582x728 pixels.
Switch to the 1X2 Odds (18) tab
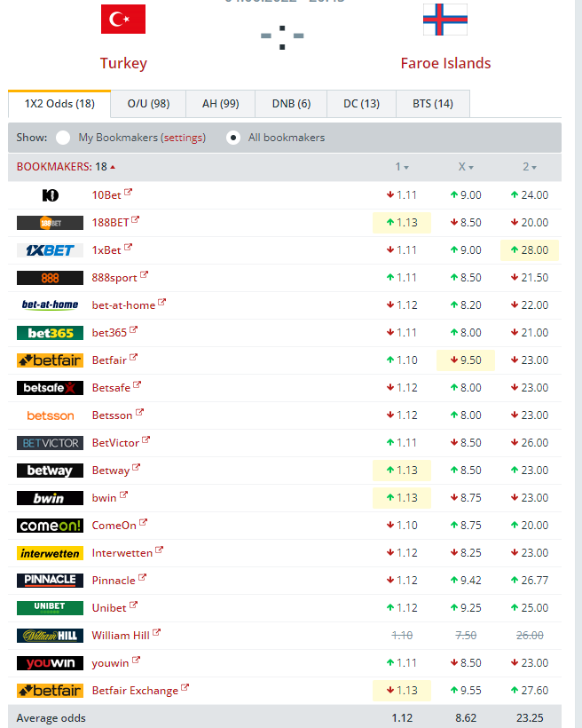coord(59,104)
